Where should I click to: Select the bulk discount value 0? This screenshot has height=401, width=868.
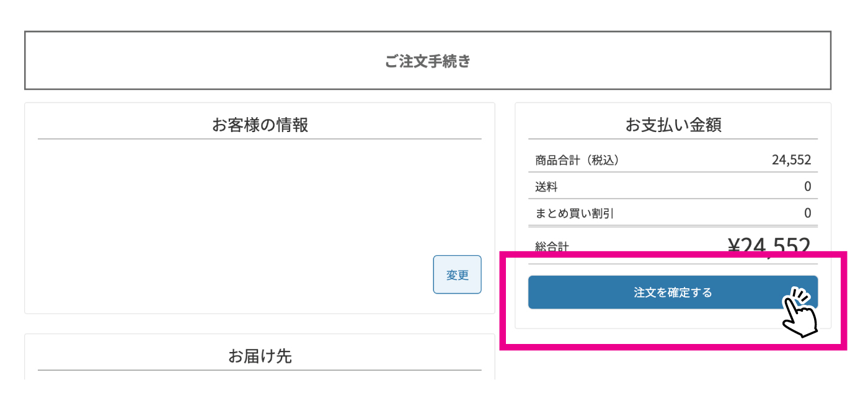click(x=807, y=213)
